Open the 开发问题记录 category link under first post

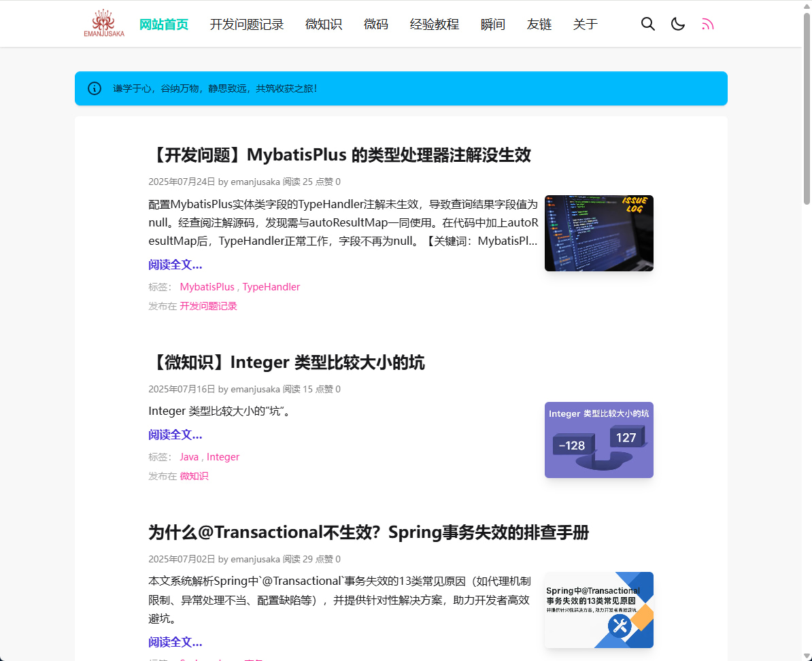coord(208,306)
